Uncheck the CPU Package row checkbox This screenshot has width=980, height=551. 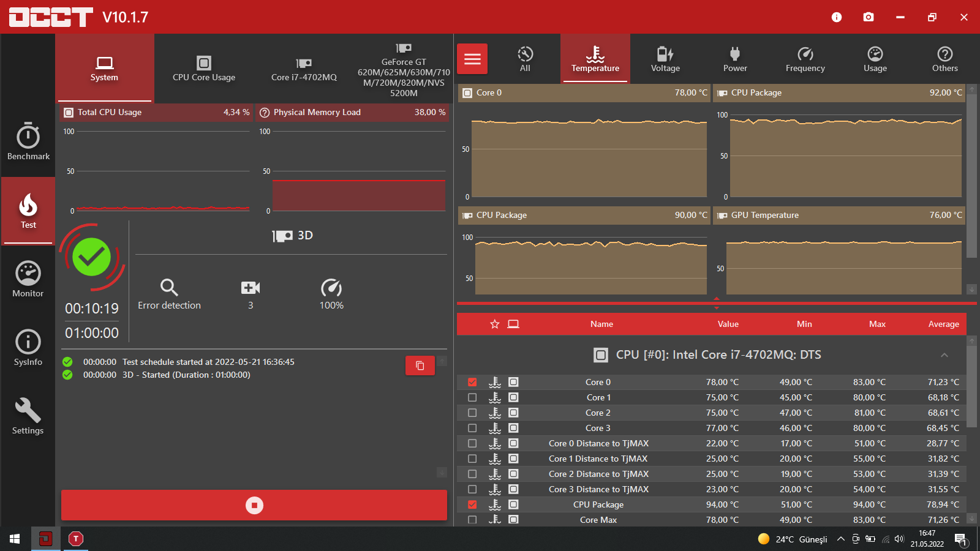pyautogui.click(x=472, y=504)
